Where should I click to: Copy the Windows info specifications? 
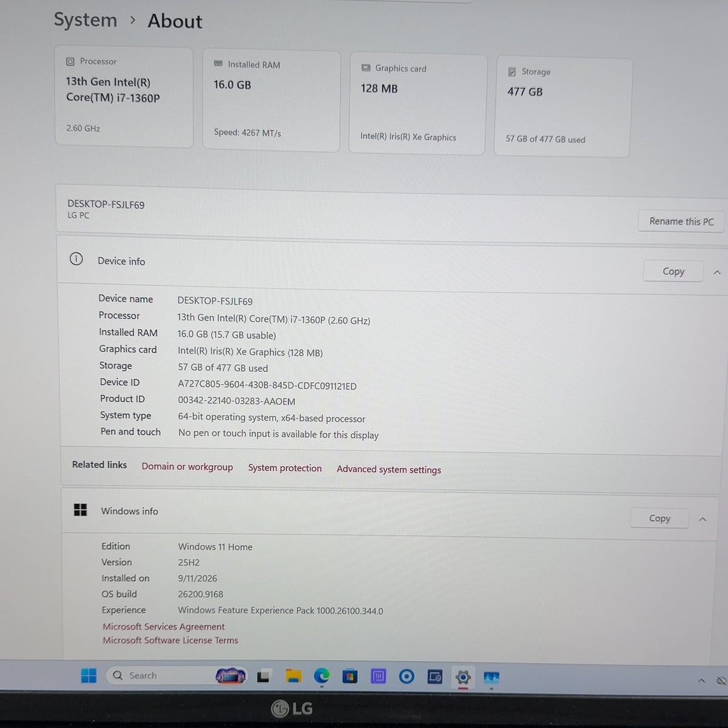click(659, 518)
